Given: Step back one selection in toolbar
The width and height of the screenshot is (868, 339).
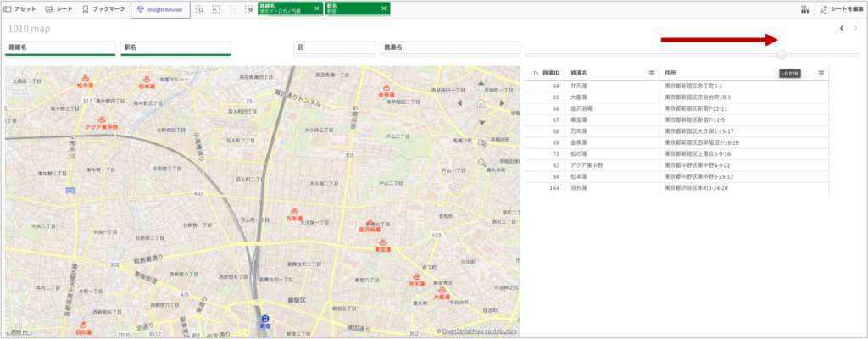Looking at the screenshot, I should coord(216,8).
